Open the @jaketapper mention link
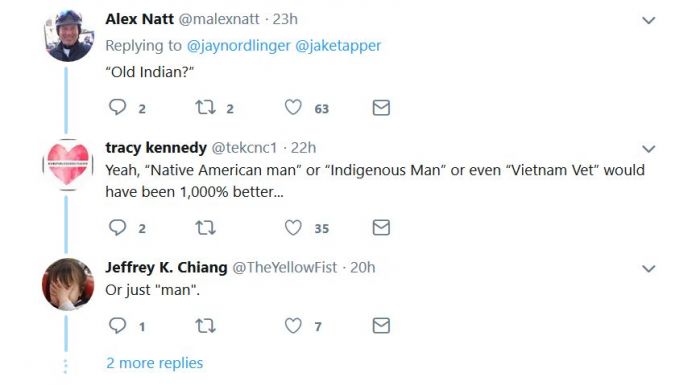Screen dimensions: 700x385 (x=338, y=46)
